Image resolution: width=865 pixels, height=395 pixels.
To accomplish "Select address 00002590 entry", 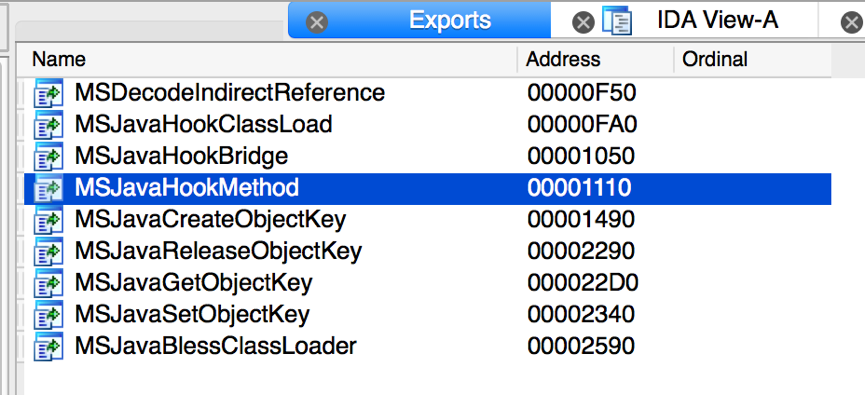I will click(581, 346).
